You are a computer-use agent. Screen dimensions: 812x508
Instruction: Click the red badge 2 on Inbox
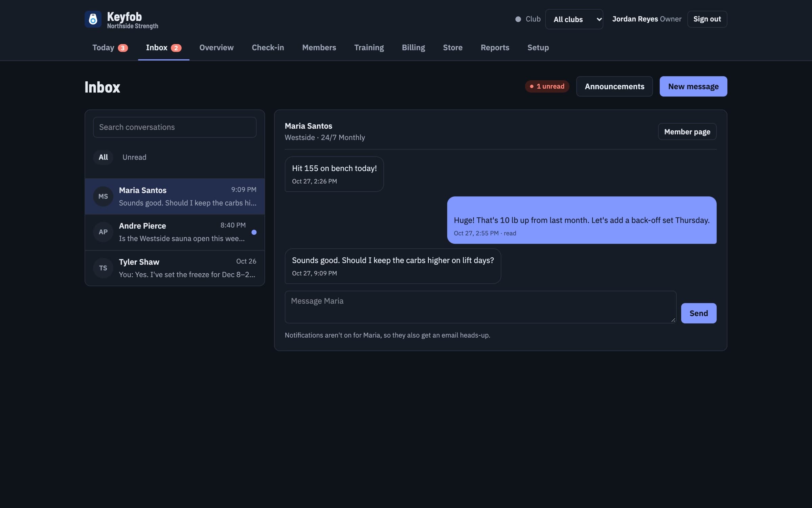(176, 48)
